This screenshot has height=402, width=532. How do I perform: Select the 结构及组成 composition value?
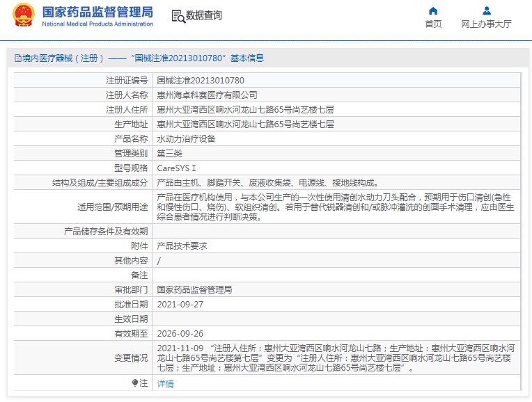267,183
